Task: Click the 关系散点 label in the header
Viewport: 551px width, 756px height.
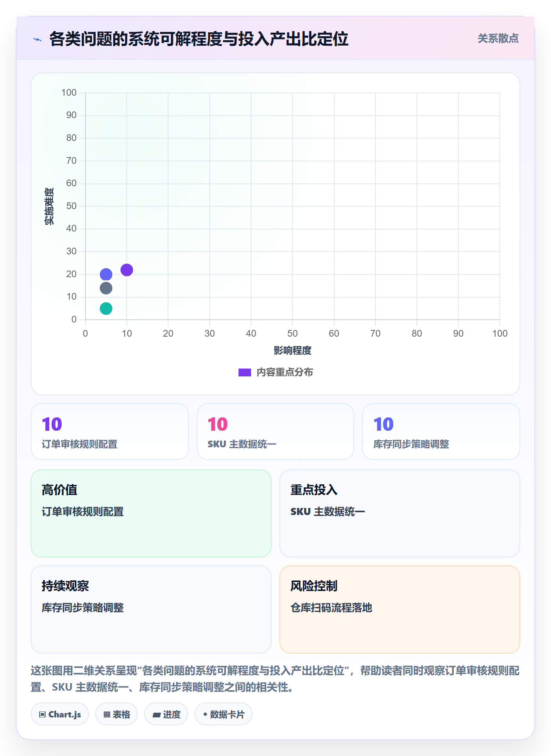Action: [498, 39]
